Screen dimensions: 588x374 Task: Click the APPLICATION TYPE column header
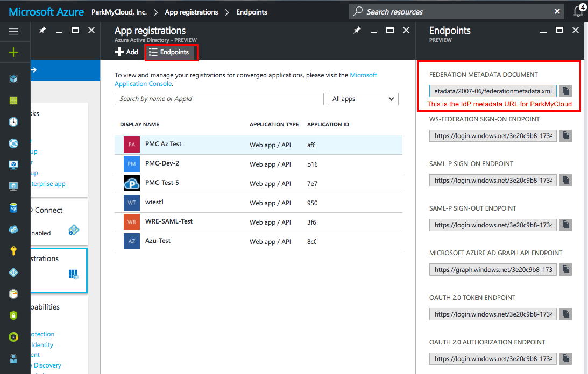coord(274,125)
